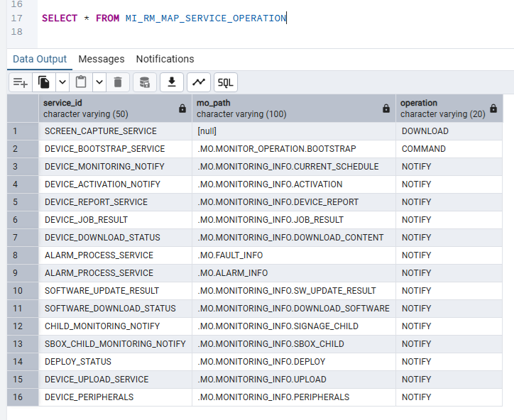Open the Graph Visualiser icon
This screenshot has height=420, width=514.
coord(199,82)
